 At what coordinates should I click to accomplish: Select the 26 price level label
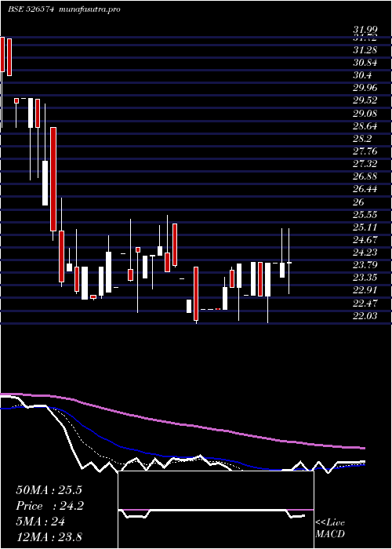tap(358, 202)
